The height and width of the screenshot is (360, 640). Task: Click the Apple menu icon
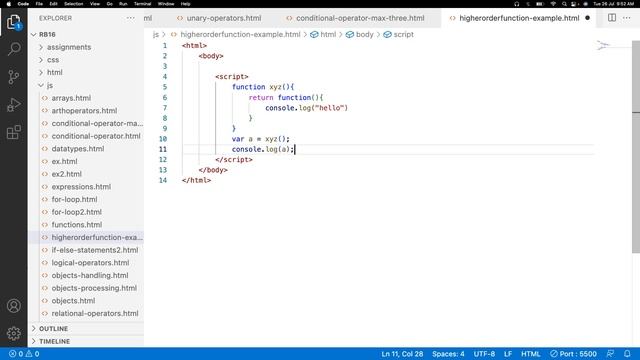pyautogui.click(x=8, y=4)
